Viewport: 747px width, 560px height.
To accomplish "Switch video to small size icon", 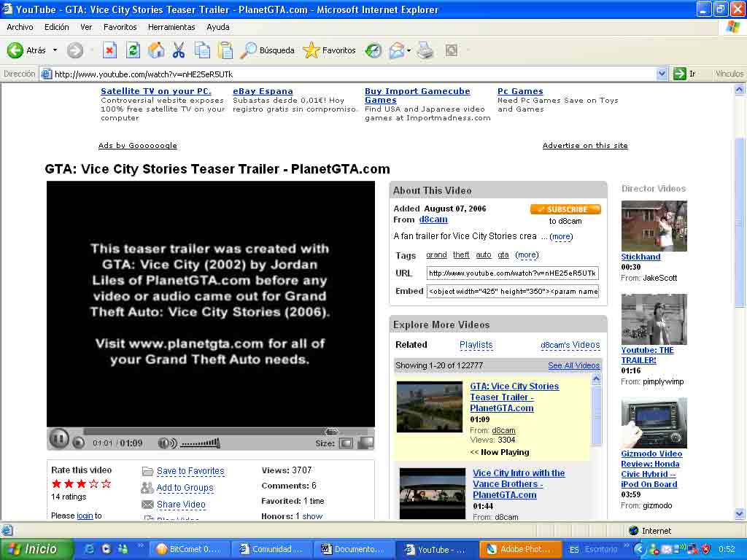I will pyautogui.click(x=346, y=443).
